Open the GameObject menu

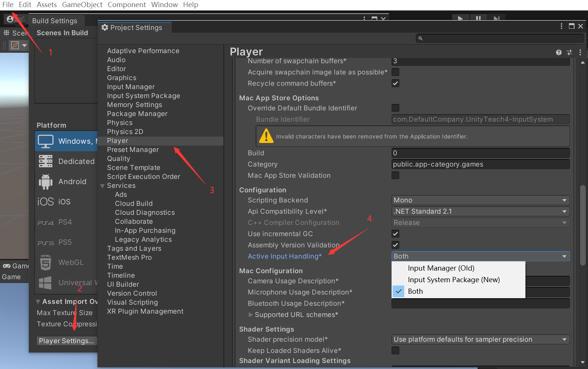click(x=82, y=4)
